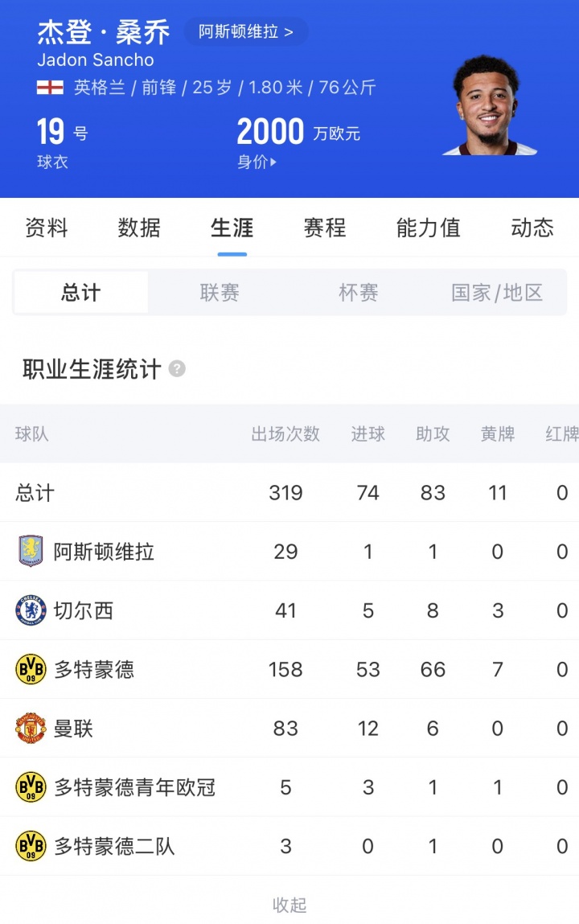The height and width of the screenshot is (924, 579).
Task: Open the 赛程 tab
Action: pos(325,228)
